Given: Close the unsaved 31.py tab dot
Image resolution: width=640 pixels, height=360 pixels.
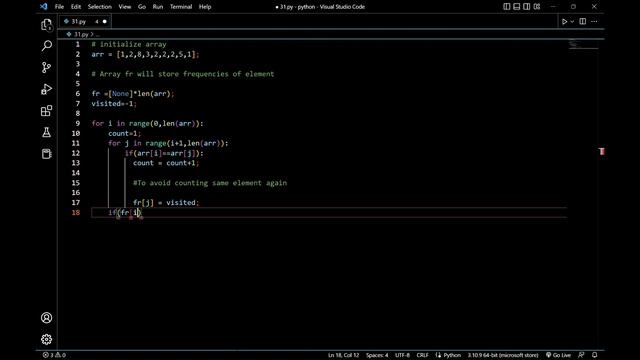Looking at the screenshot, I should (x=104, y=22).
